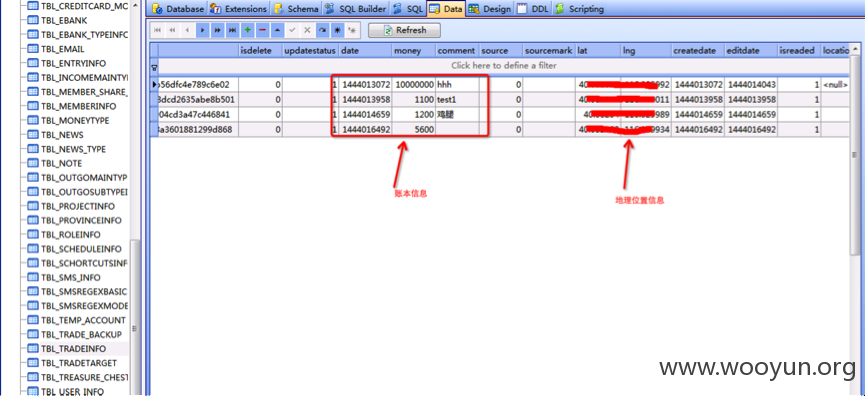
Task: Select TBL_ROLEINFO table
Action: (x=71, y=234)
